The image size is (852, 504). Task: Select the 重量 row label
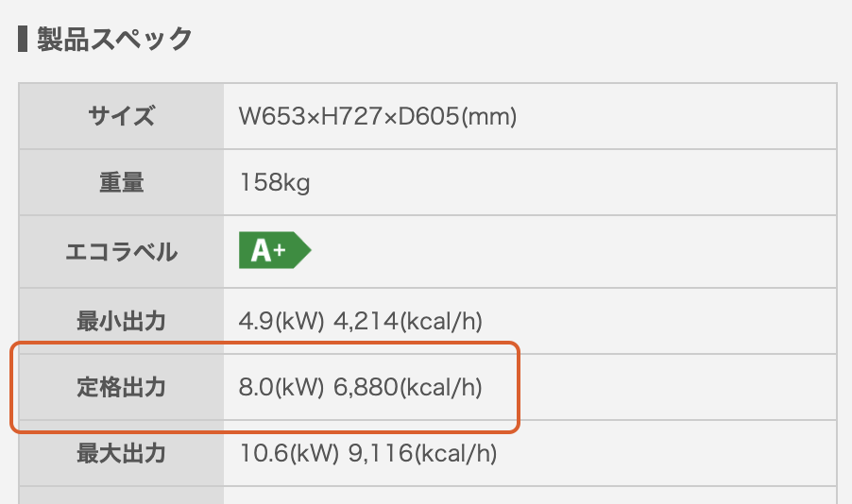pos(121,183)
